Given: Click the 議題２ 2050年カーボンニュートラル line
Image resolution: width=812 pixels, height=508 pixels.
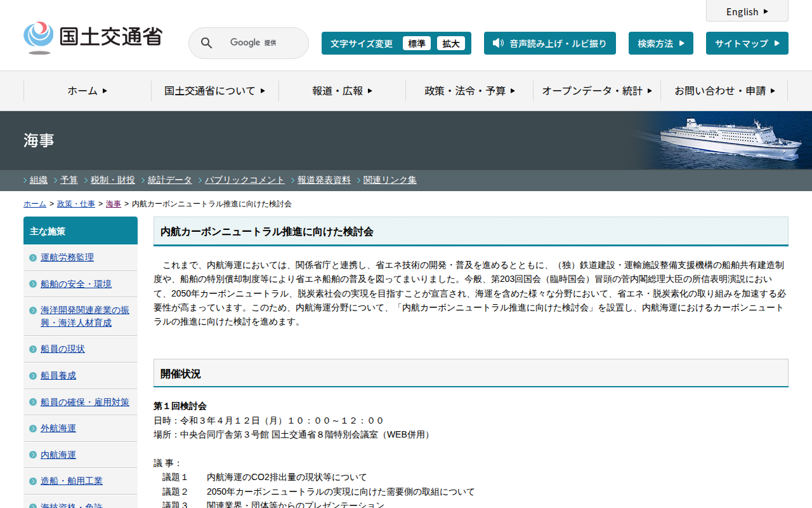Looking at the screenshot, I should (318, 491).
